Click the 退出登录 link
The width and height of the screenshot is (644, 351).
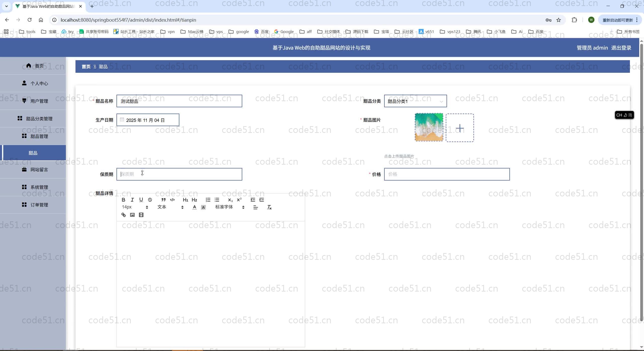(621, 48)
